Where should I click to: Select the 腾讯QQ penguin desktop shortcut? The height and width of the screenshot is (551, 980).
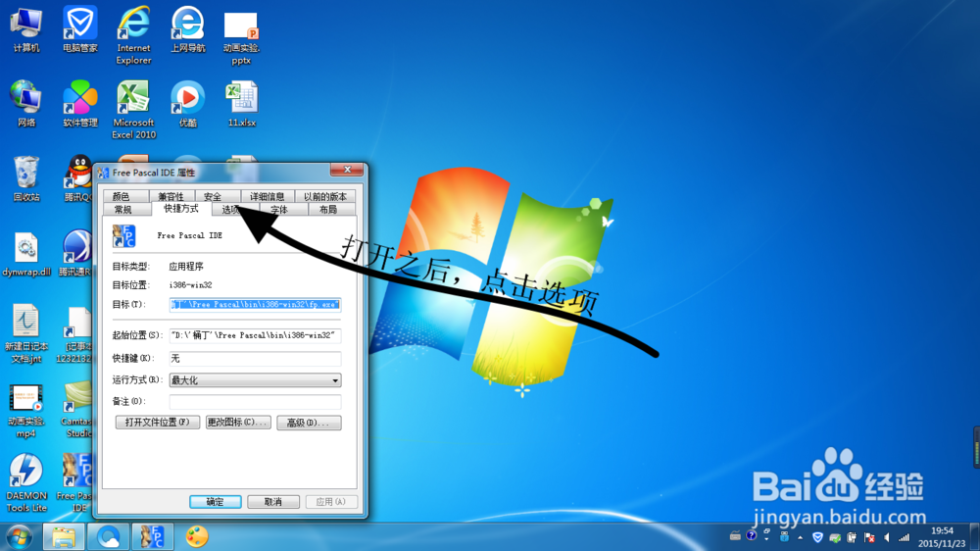point(78,178)
